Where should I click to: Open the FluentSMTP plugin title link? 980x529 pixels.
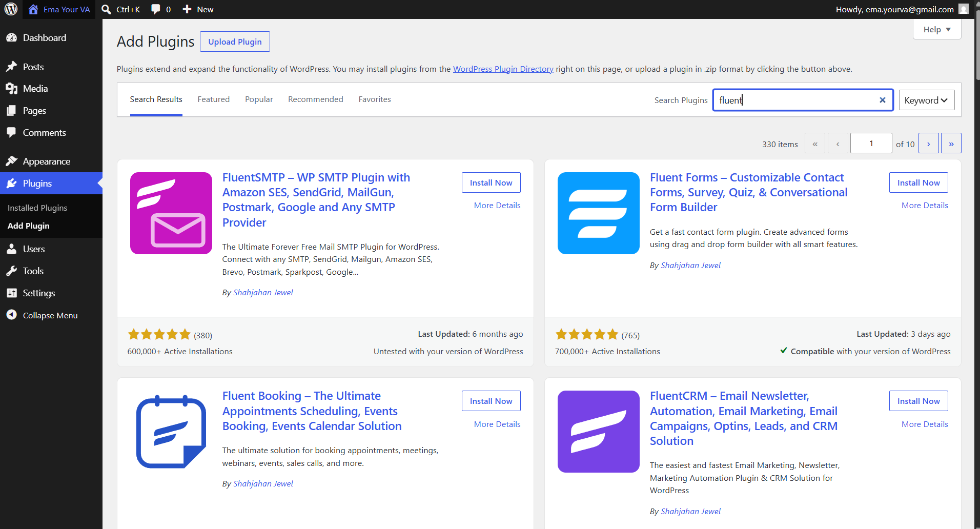pyautogui.click(x=316, y=200)
